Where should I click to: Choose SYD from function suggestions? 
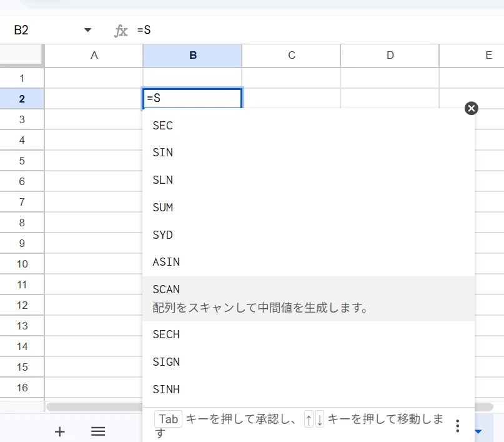click(x=309, y=235)
